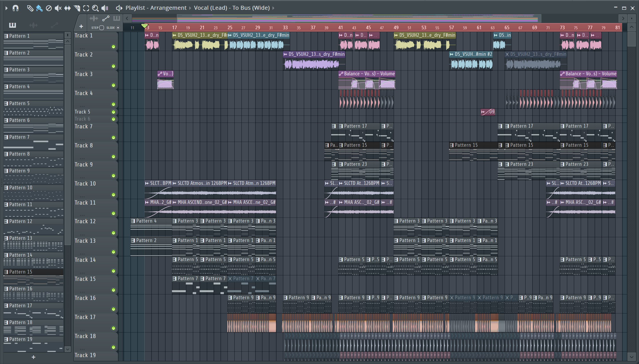Open menu of first SLCTD Atmos..in 126BPM clip
The height and width of the screenshot is (364, 639).
[x=175, y=183]
